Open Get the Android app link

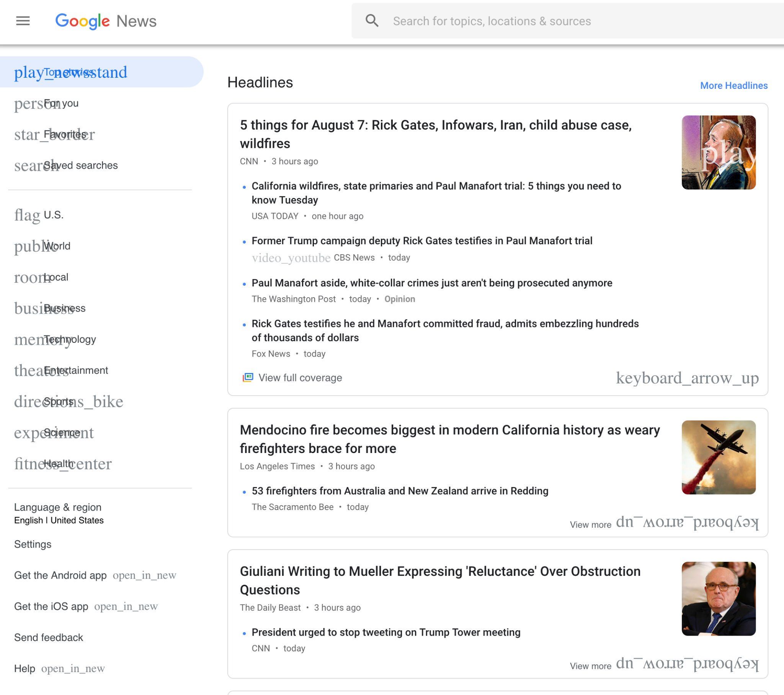60,575
